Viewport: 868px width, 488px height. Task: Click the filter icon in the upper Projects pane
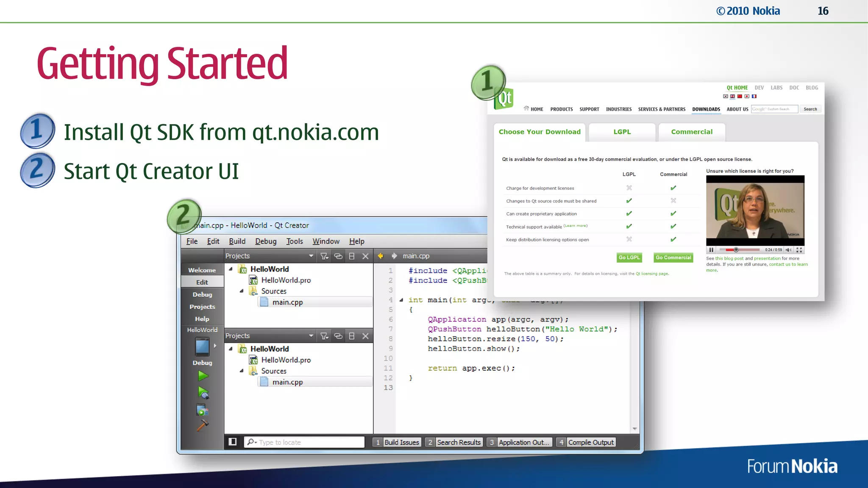click(x=324, y=256)
